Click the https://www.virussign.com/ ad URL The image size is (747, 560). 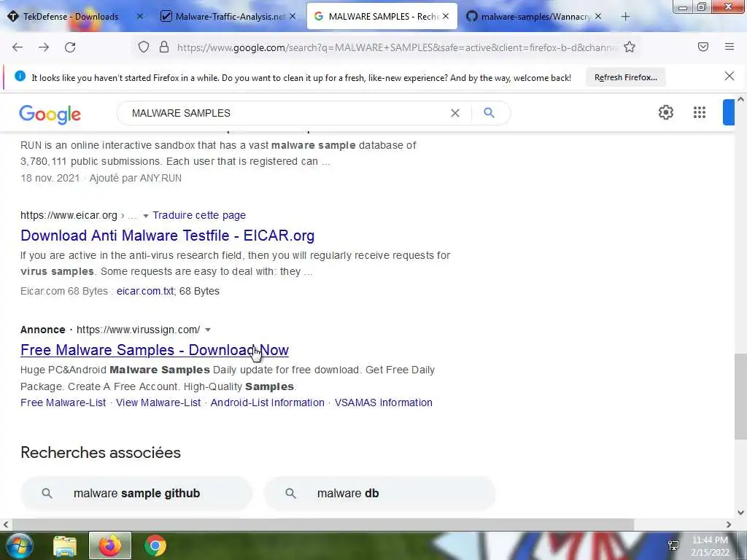pyautogui.click(x=138, y=330)
